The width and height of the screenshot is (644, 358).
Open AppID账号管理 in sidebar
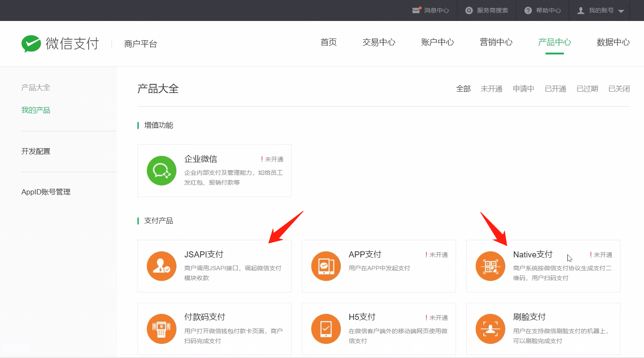46,192
